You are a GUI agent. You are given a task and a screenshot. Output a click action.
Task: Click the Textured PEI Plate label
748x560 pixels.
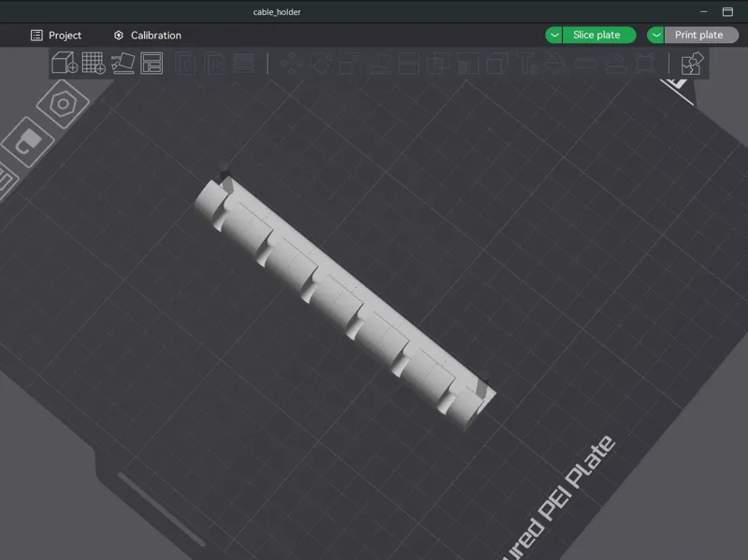click(x=559, y=498)
